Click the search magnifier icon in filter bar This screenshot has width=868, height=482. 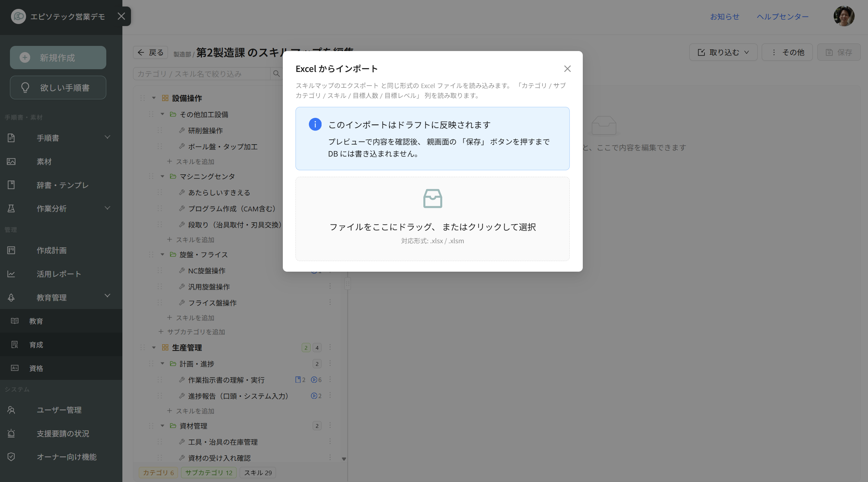276,74
